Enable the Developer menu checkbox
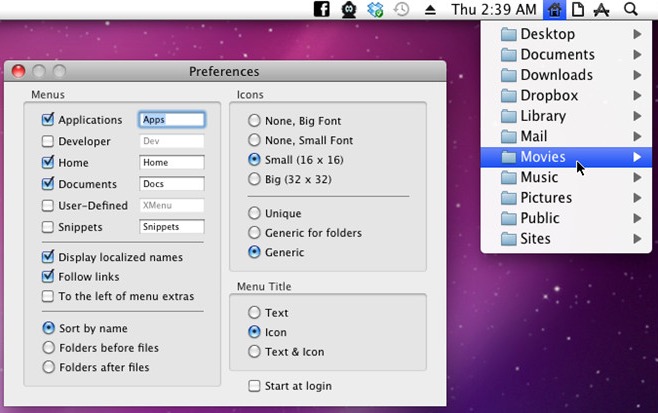The image size is (658, 413). 48,141
